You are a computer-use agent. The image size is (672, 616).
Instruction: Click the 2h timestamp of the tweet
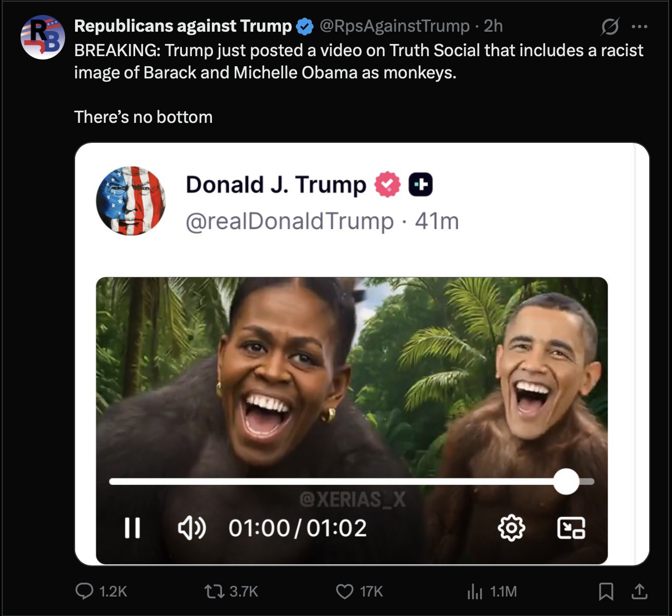point(493,26)
